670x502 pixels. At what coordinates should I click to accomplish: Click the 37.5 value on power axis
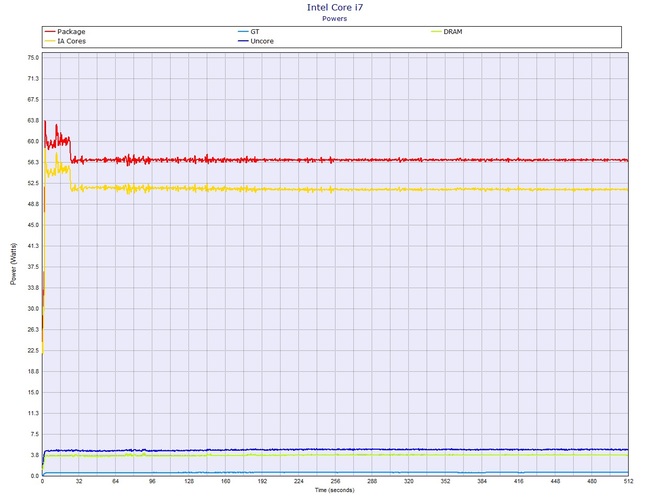click(x=33, y=267)
